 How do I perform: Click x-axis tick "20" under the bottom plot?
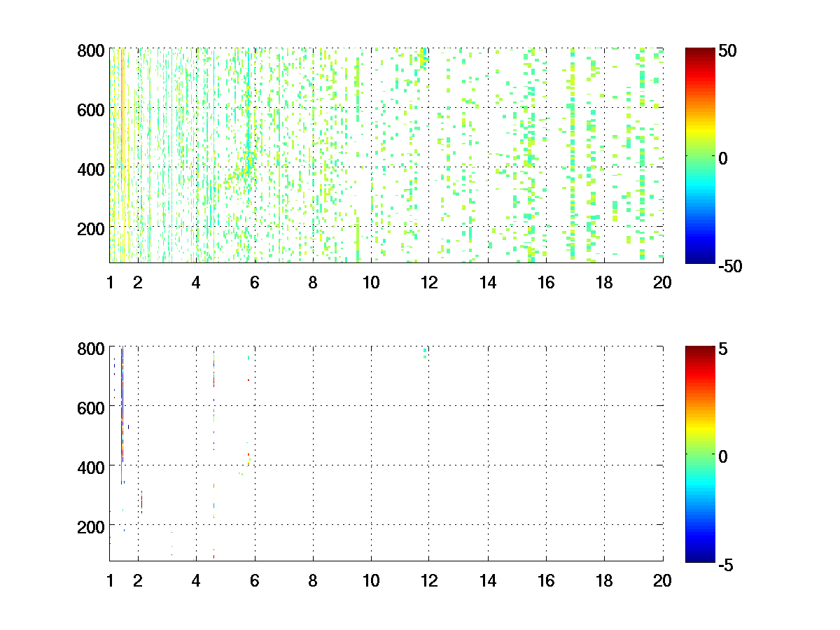point(663,580)
